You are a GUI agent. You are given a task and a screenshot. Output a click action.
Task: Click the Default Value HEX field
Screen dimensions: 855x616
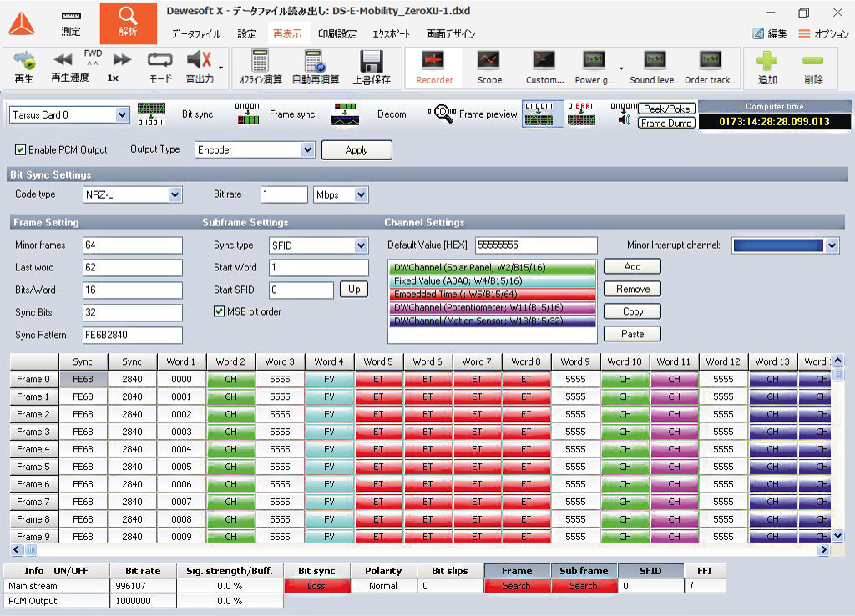[536, 245]
